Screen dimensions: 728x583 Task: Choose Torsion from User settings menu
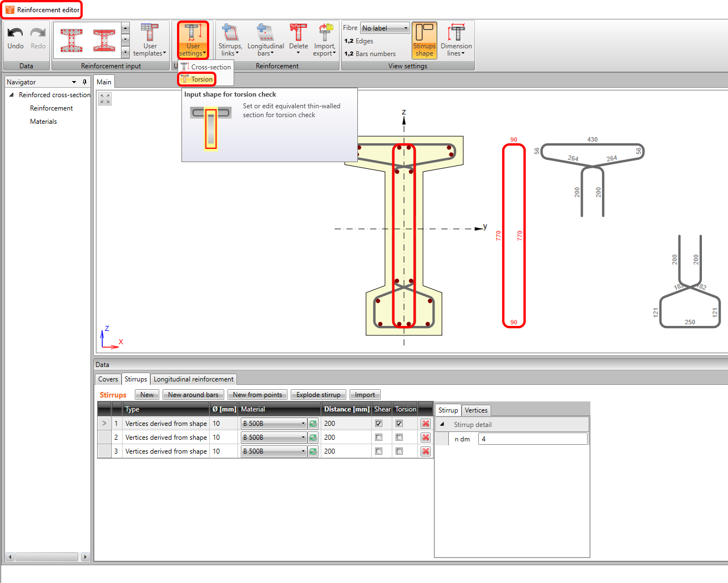point(197,79)
